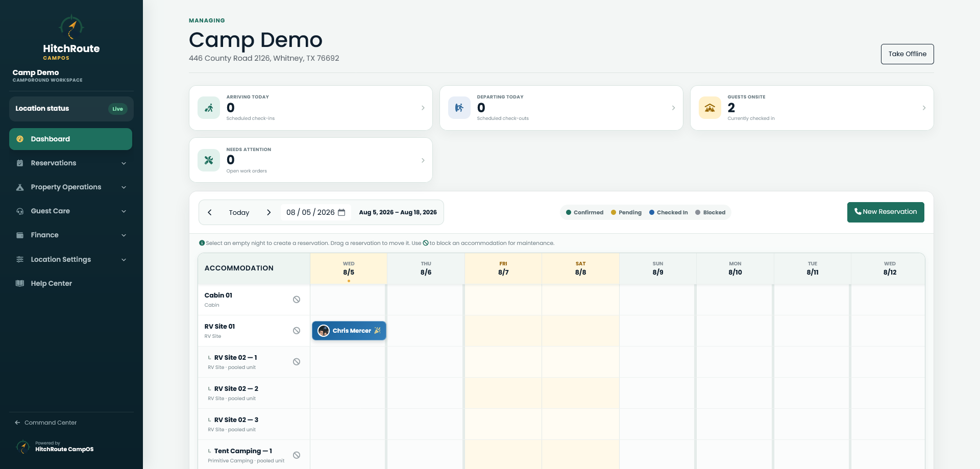Toggle the Blocked legend filter
980x469 pixels.
(x=710, y=212)
